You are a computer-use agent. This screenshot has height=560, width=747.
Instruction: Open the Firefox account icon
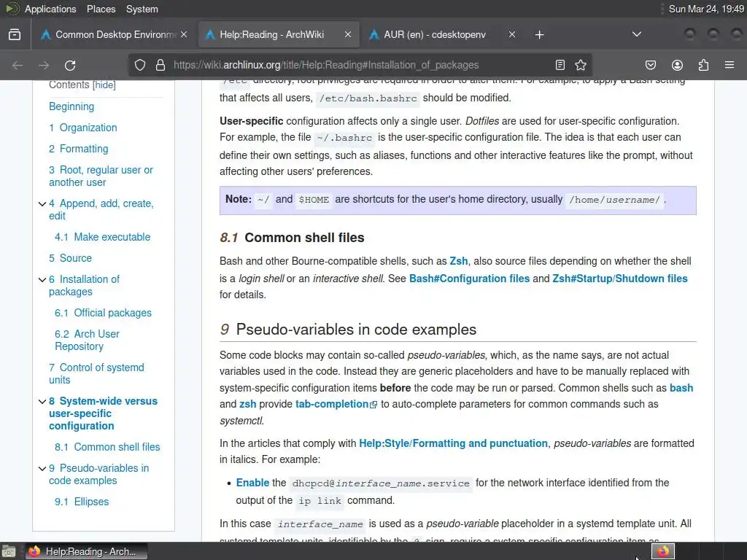677,65
